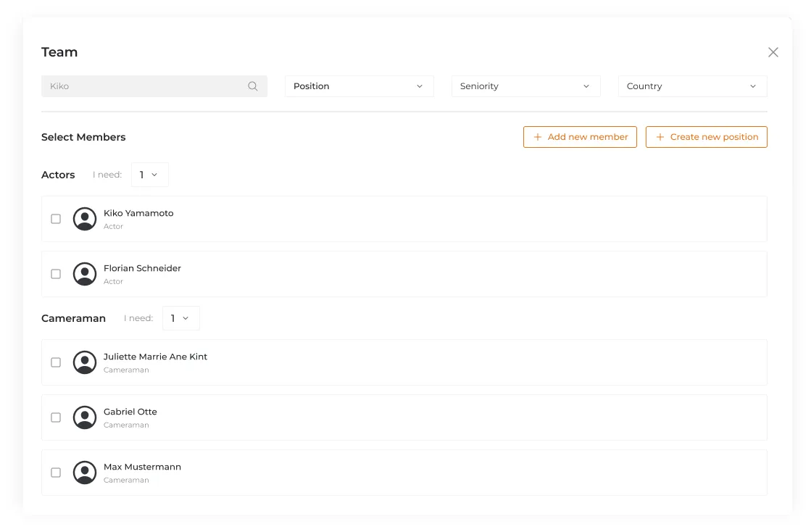The height and width of the screenshot is (532, 811).
Task: Open the Country filter dropdown
Action: pyautogui.click(x=692, y=86)
